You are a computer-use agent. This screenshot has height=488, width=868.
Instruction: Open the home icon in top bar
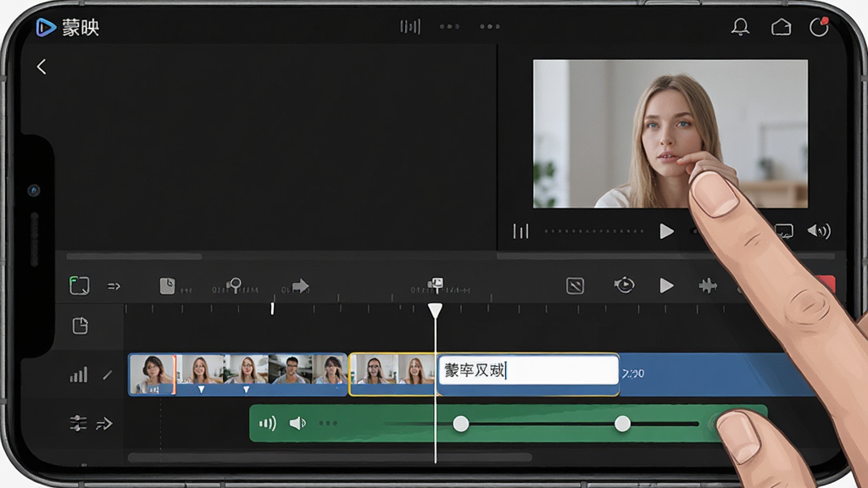tap(781, 26)
